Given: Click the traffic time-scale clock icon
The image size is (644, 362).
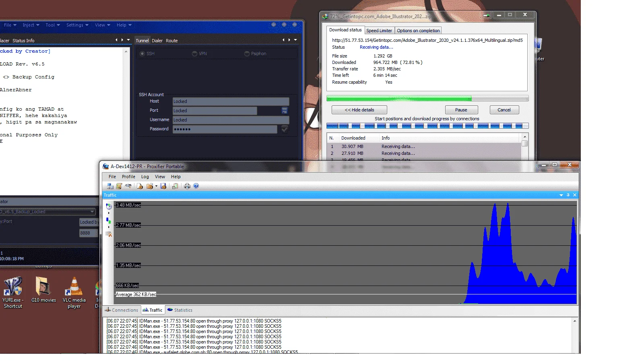Looking at the screenshot, I should (x=109, y=206).
